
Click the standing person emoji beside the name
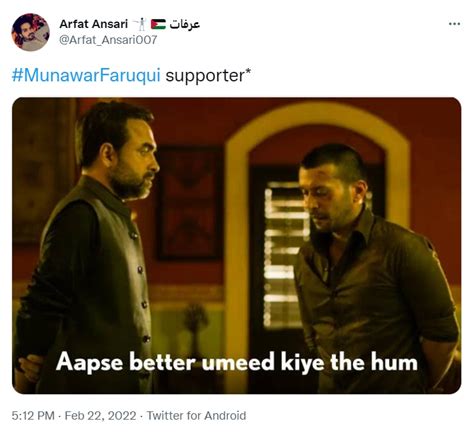click(x=140, y=24)
